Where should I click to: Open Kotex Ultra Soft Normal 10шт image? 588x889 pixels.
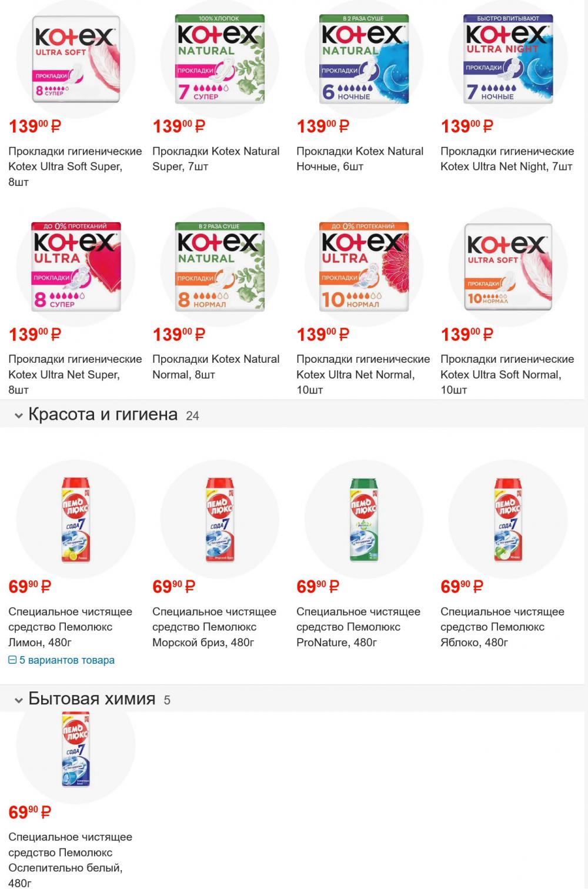508,267
